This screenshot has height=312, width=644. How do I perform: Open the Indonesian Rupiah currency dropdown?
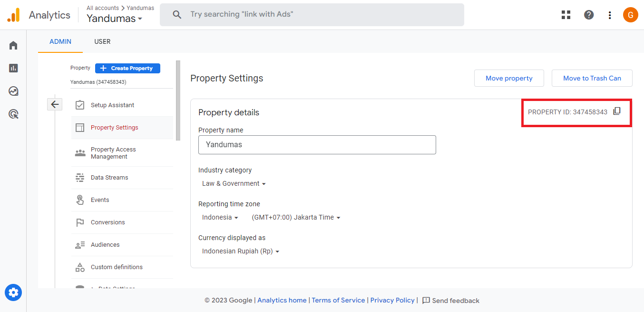[240, 251]
